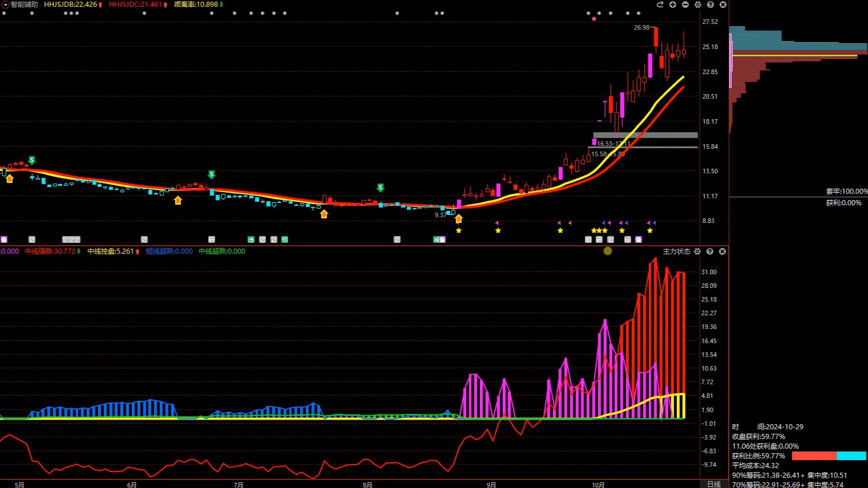The width and height of the screenshot is (868, 488).
Task: Click the orange B buy arrow in late July
Action: (324, 214)
